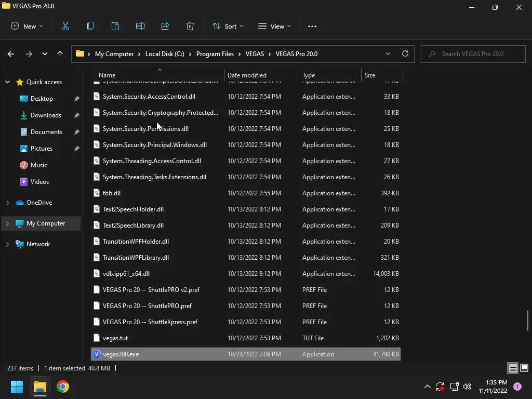Click the network tray icon
532x399 pixels.
[x=454, y=387]
